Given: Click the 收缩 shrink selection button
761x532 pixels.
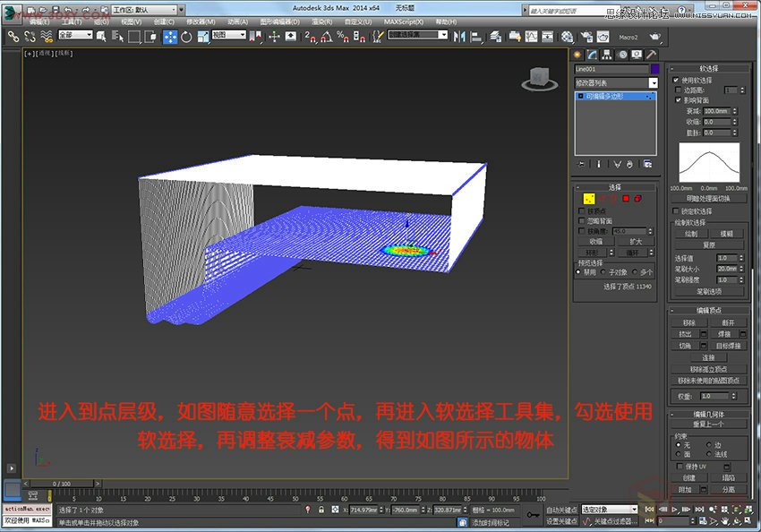Looking at the screenshot, I should point(594,242).
